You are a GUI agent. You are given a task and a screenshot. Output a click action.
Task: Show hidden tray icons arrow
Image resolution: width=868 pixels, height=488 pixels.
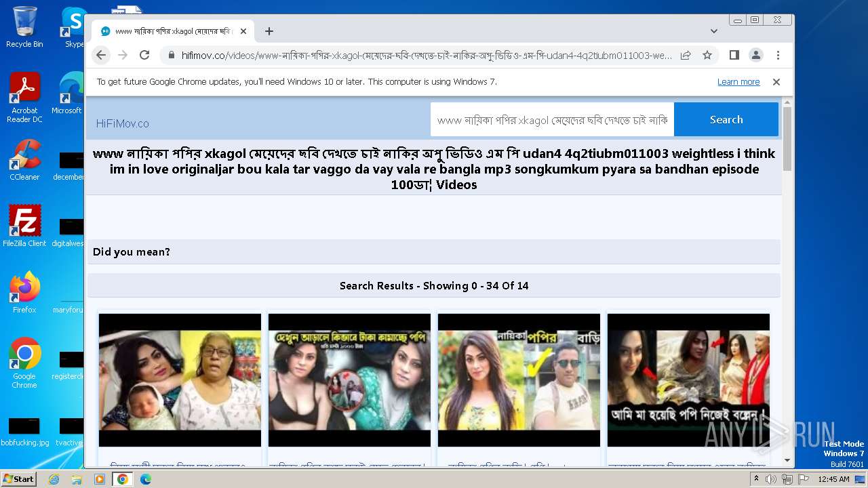[x=757, y=479]
